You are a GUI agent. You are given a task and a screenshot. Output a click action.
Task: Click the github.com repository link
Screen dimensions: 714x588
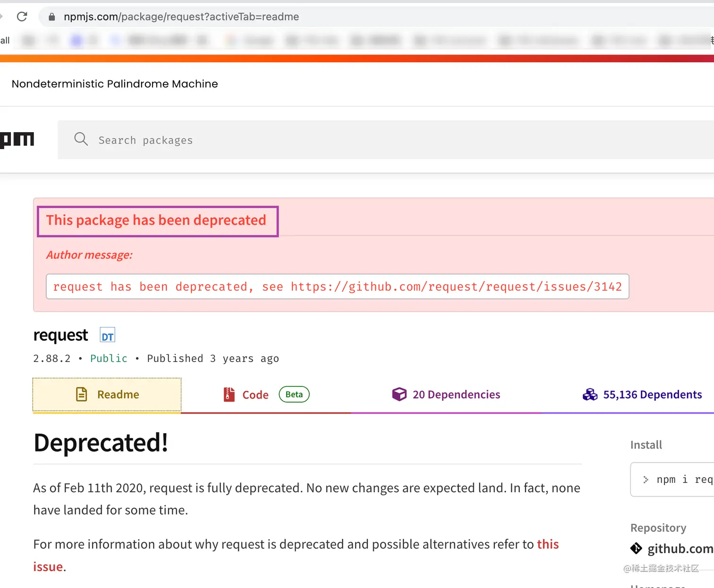tap(680, 549)
